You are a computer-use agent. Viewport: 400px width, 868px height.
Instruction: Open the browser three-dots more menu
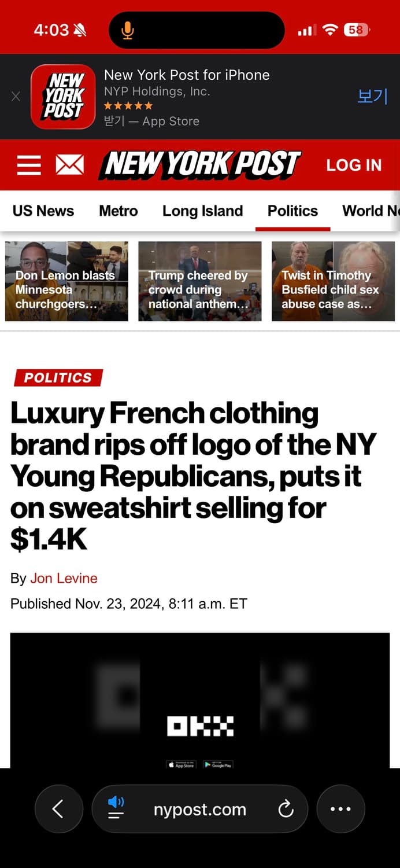(340, 808)
